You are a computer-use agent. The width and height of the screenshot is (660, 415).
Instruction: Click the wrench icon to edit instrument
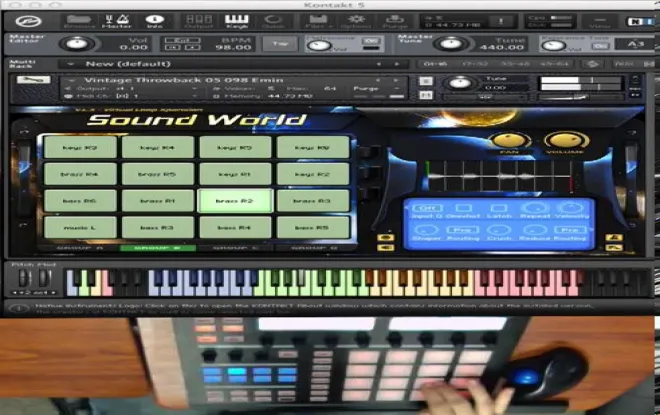33,80
